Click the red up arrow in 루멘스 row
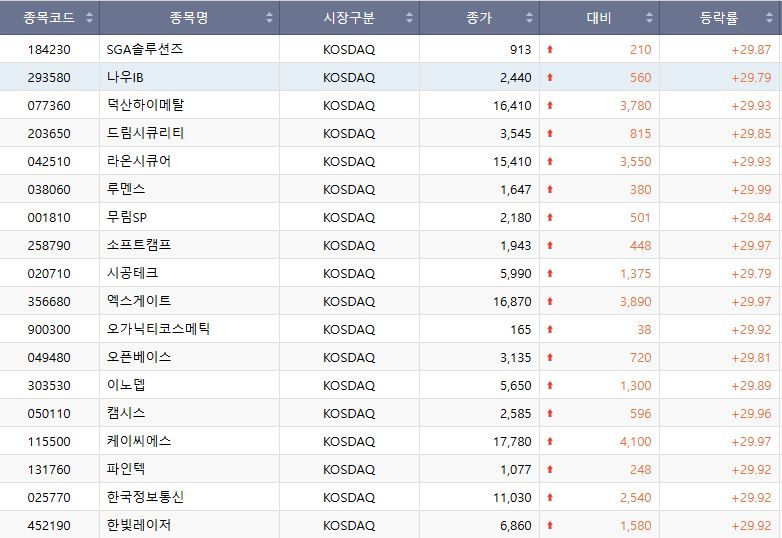The image size is (782, 538). (550, 189)
